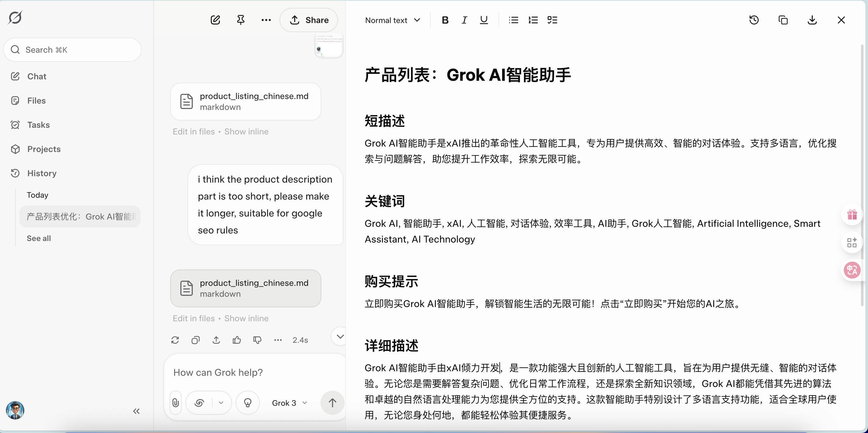
Task: Send the message with arrow button
Action: tap(332, 403)
